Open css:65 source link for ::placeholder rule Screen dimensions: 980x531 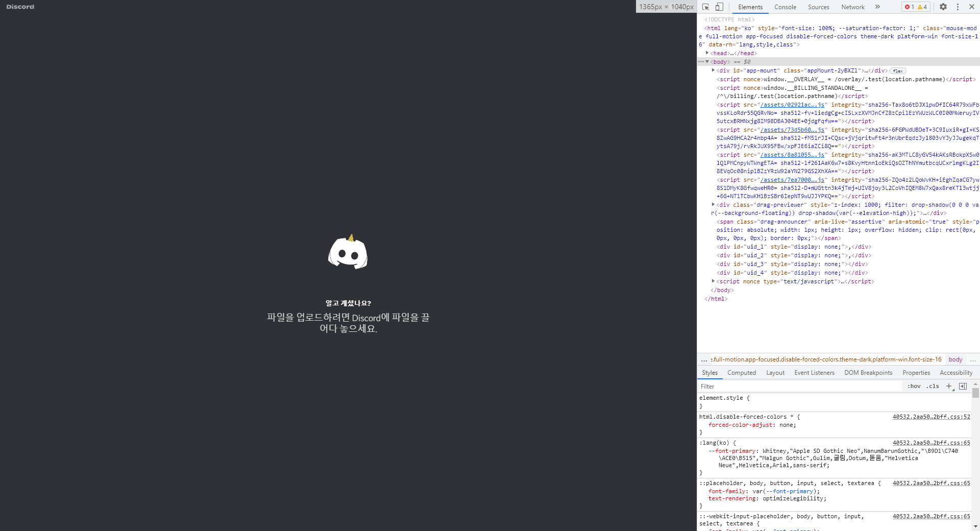pos(931,483)
